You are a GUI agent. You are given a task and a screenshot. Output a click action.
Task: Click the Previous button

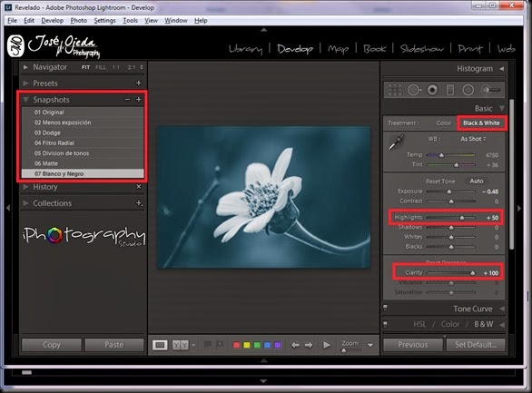(413, 345)
